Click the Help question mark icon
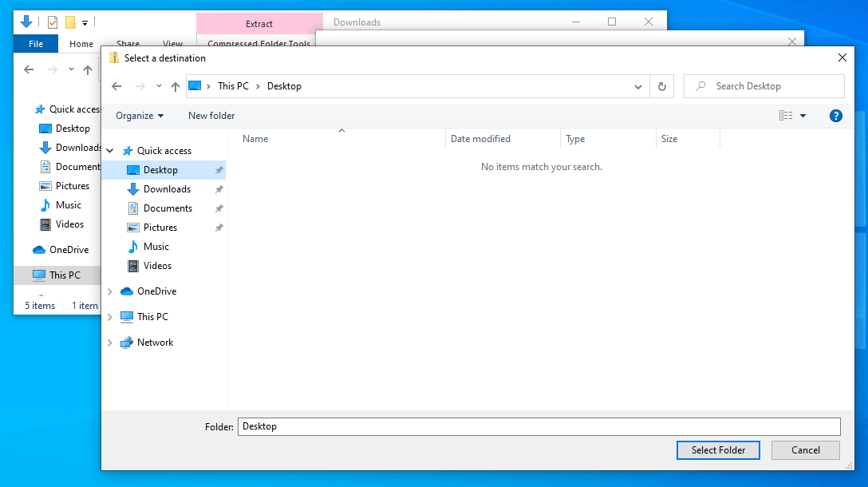Screen dimensions: 868x487 pyautogui.click(x=835, y=116)
